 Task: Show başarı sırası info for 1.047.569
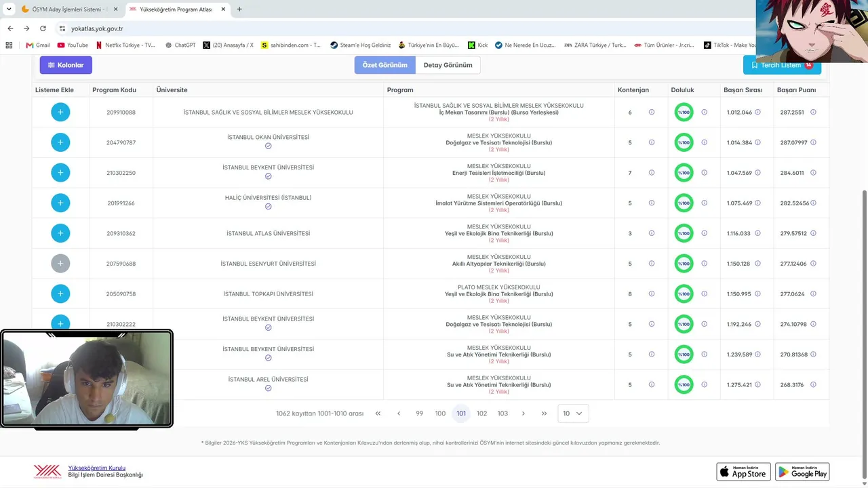[x=757, y=173]
